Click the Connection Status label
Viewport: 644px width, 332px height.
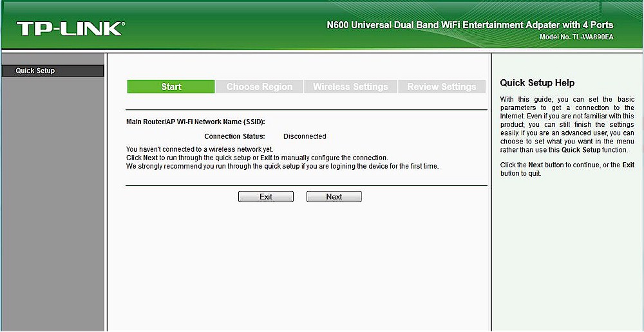234,136
